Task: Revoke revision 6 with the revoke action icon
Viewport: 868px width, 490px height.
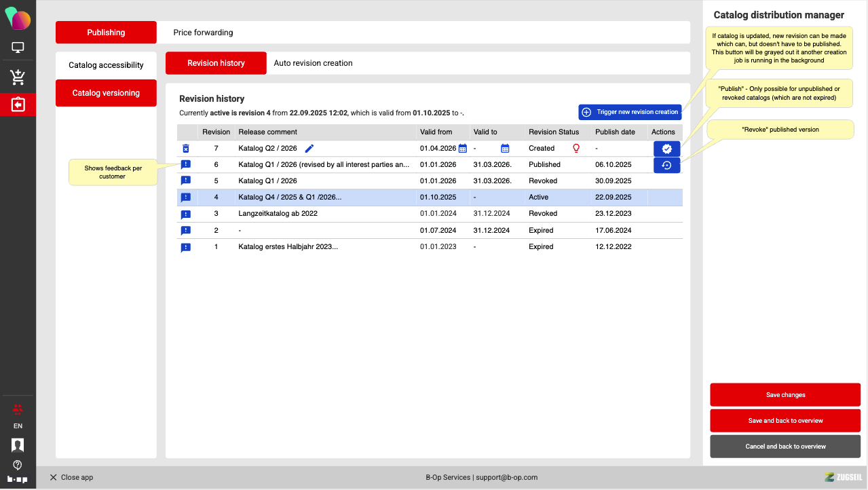Action: (666, 165)
